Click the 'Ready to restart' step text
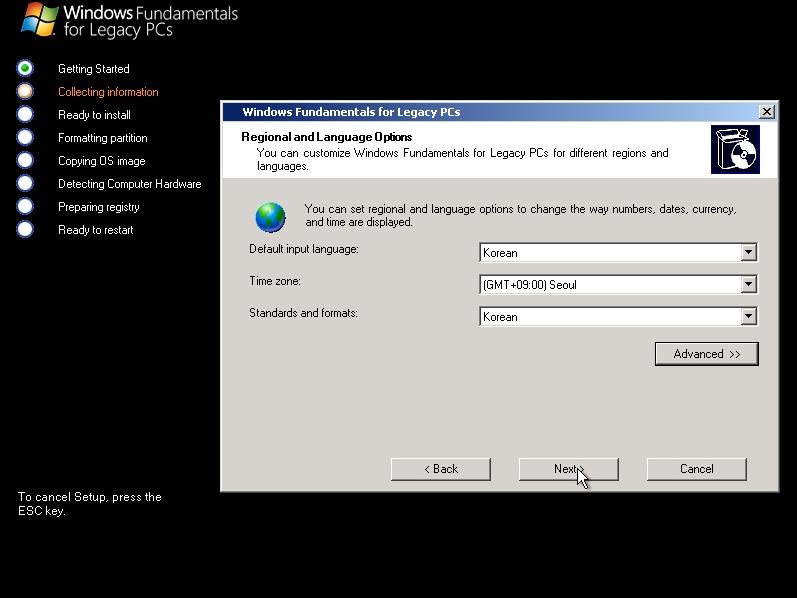797x598 pixels. pos(96,230)
